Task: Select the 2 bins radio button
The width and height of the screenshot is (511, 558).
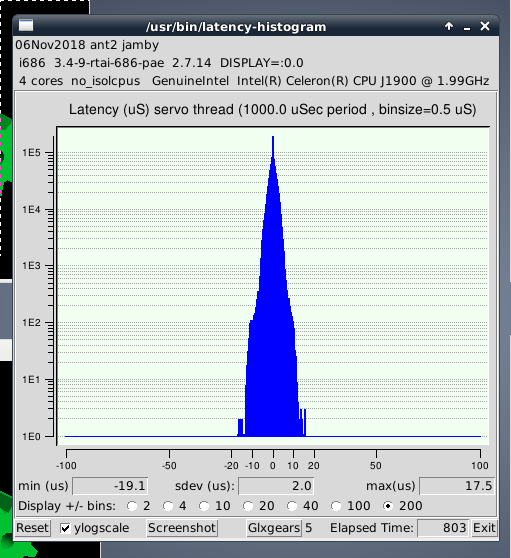Action: pyautogui.click(x=132, y=506)
